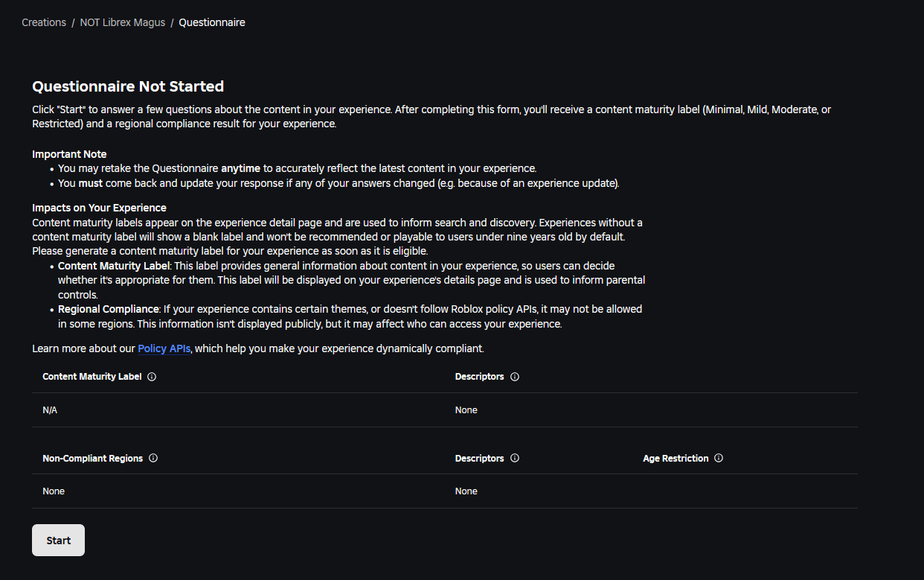The image size is (924, 580).
Task: Select the Questionnaire breadcrumb item
Action: pos(212,22)
